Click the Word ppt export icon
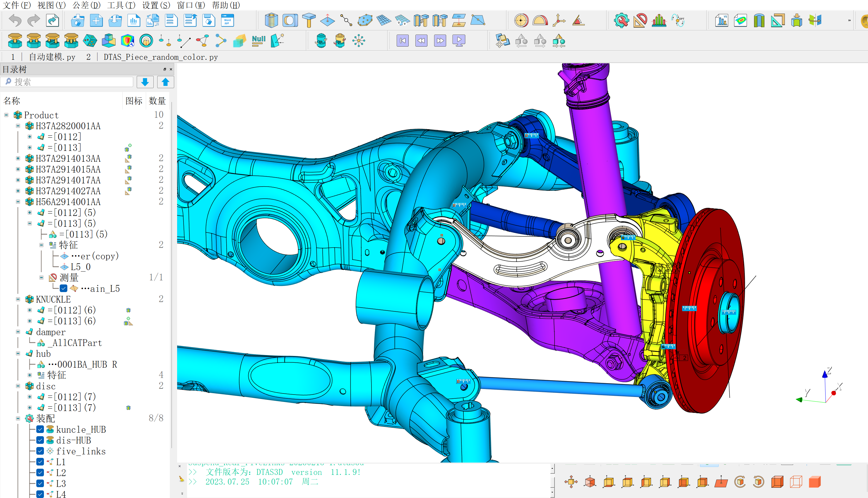This screenshot has width=868, height=498. click(x=227, y=21)
